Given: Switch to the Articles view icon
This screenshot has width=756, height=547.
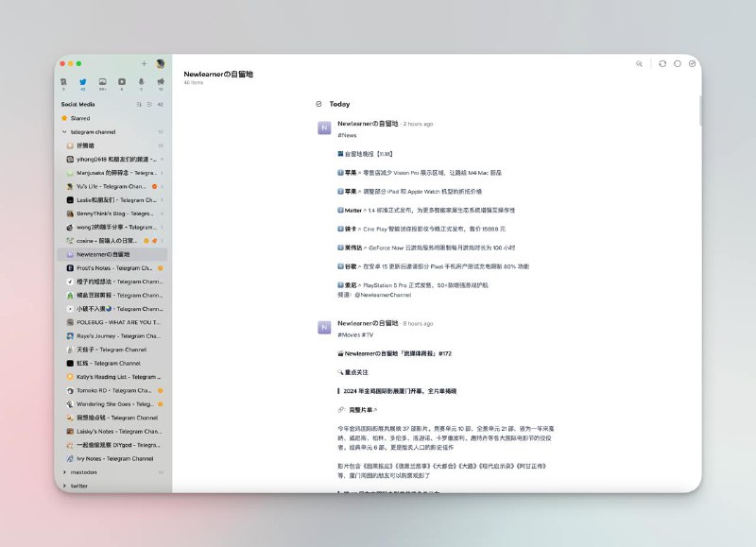Looking at the screenshot, I should pyautogui.click(x=63, y=82).
